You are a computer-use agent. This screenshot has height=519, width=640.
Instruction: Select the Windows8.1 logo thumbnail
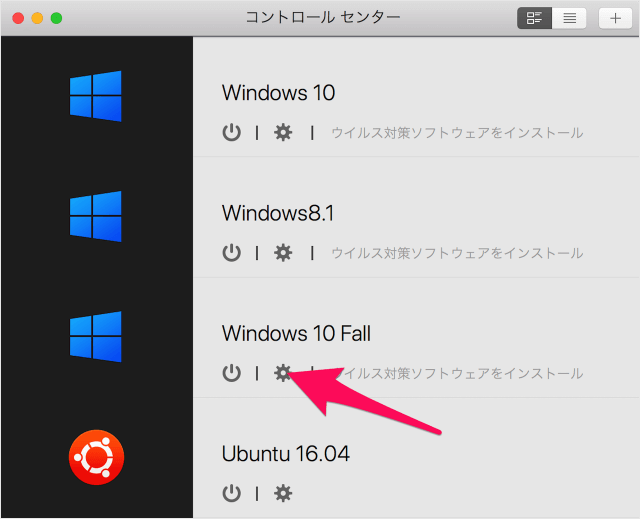[x=96, y=217]
